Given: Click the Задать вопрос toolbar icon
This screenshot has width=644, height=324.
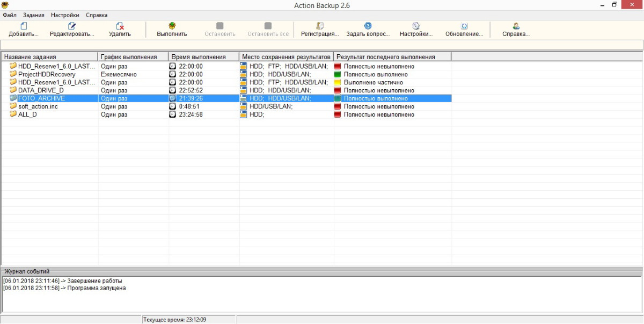Looking at the screenshot, I should 368,26.
